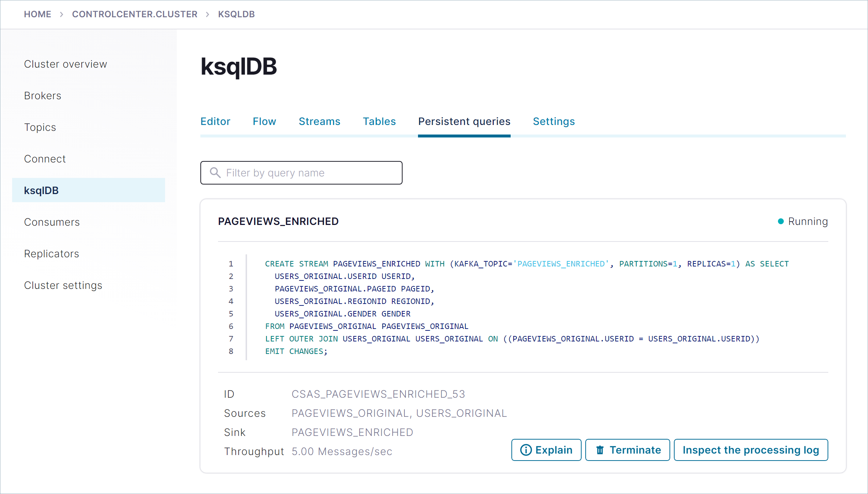Click the trash icon on Terminate button

tap(600, 450)
